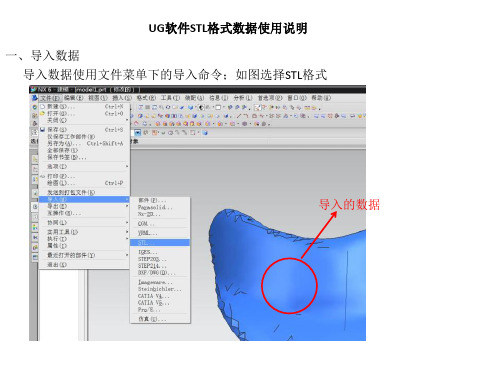Open the 插入(S) menu
Viewport: 500px width, 375px height.
[122, 98]
